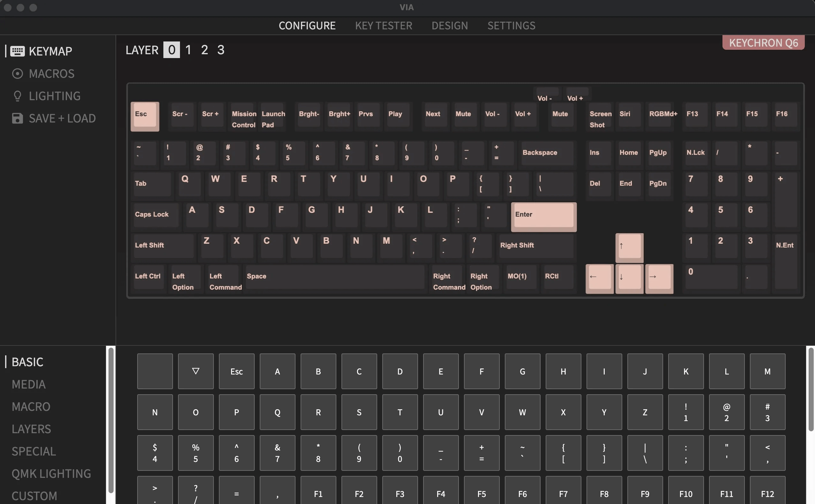Image resolution: width=815 pixels, height=504 pixels.
Task: Open SAVE + LOAD via disk icon
Action: (x=18, y=118)
